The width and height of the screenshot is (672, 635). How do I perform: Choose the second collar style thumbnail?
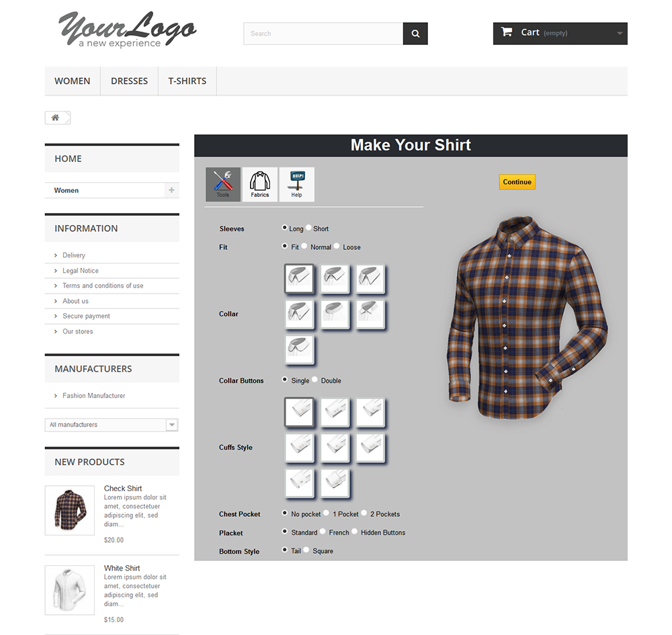point(335,278)
